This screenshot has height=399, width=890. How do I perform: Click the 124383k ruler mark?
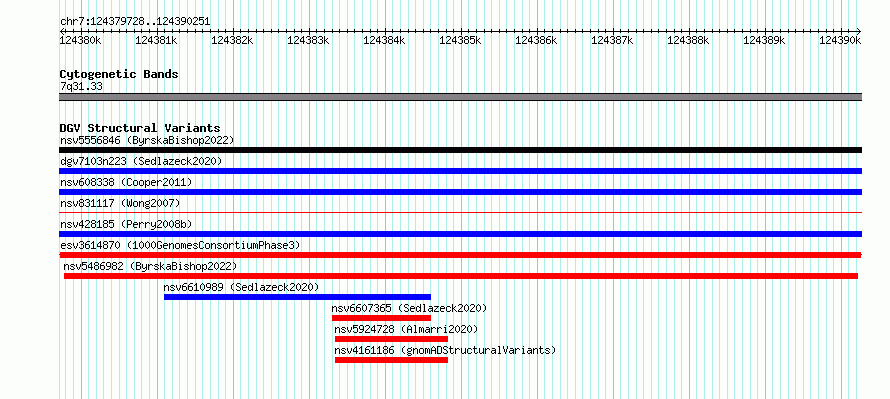pyautogui.click(x=309, y=40)
